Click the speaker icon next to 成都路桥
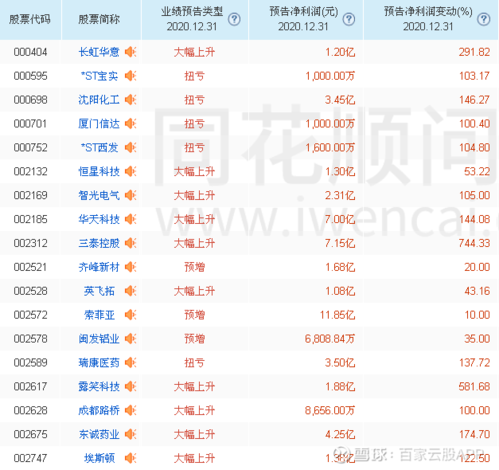The image size is (499, 470). point(130,410)
